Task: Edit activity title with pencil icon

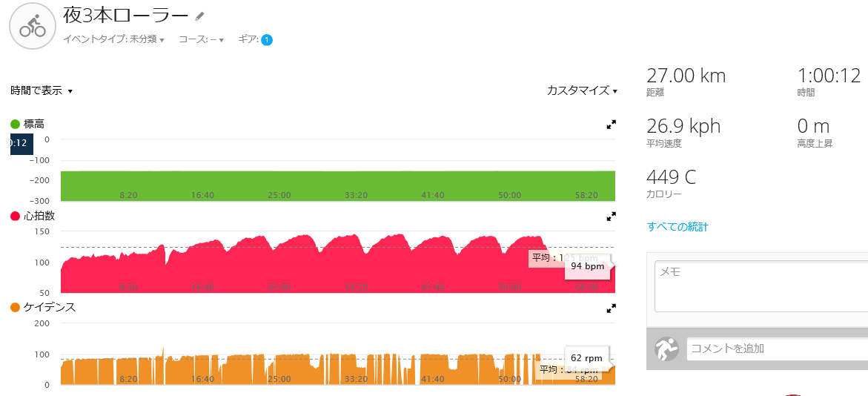Action: 200,16
